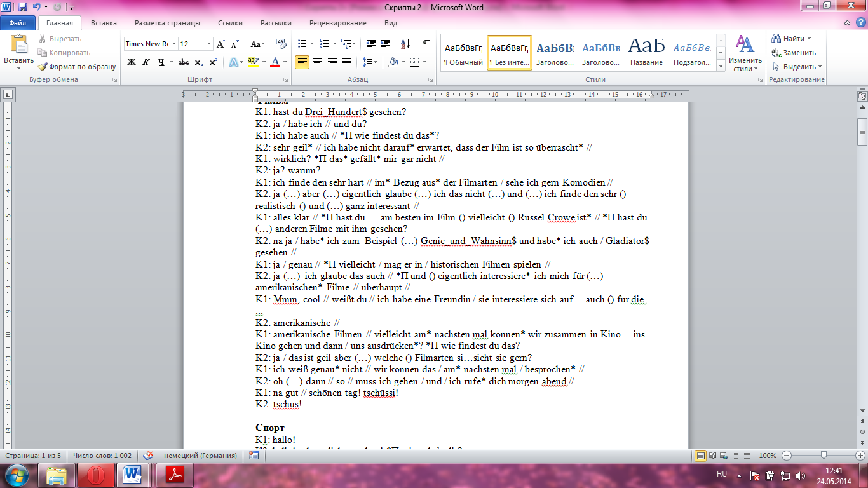Open the Вставка ribbon tab
868x488 pixels.
104,23
